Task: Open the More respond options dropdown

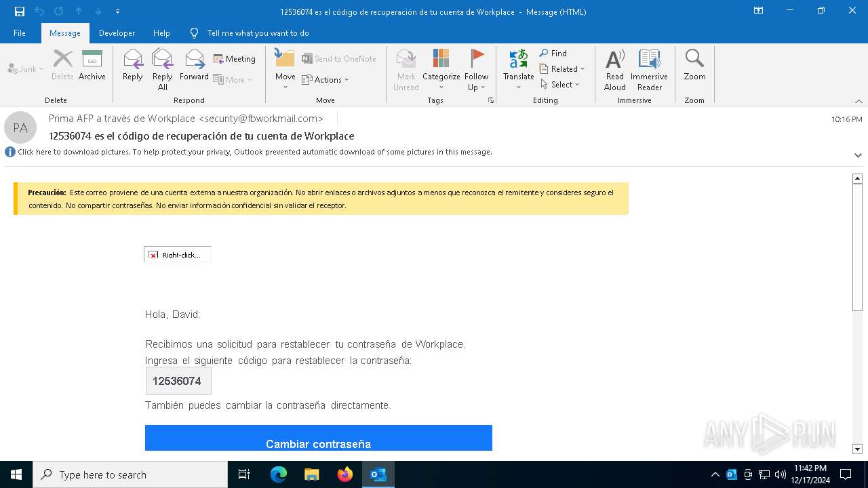Action: pos(233,79)
